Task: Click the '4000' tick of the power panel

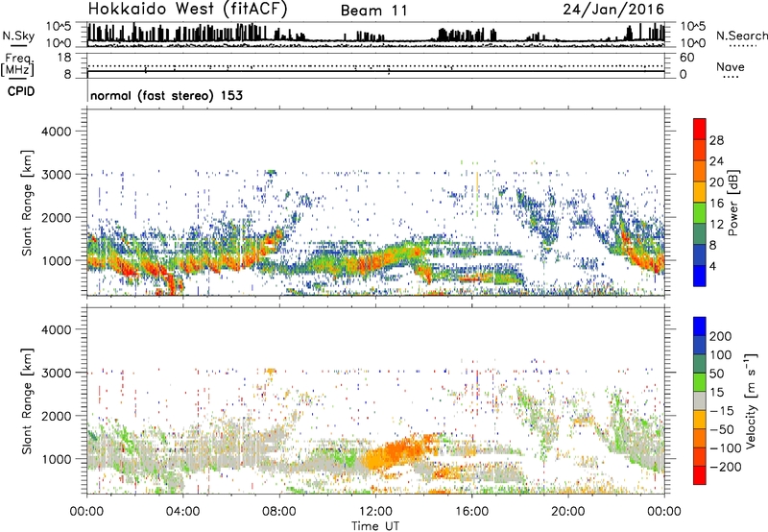Action: [x=57, y=132]
